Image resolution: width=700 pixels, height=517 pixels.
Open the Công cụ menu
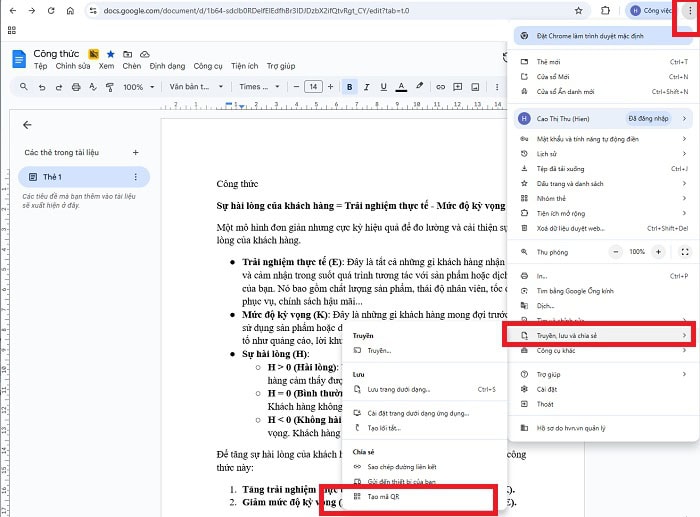point(208,66)
